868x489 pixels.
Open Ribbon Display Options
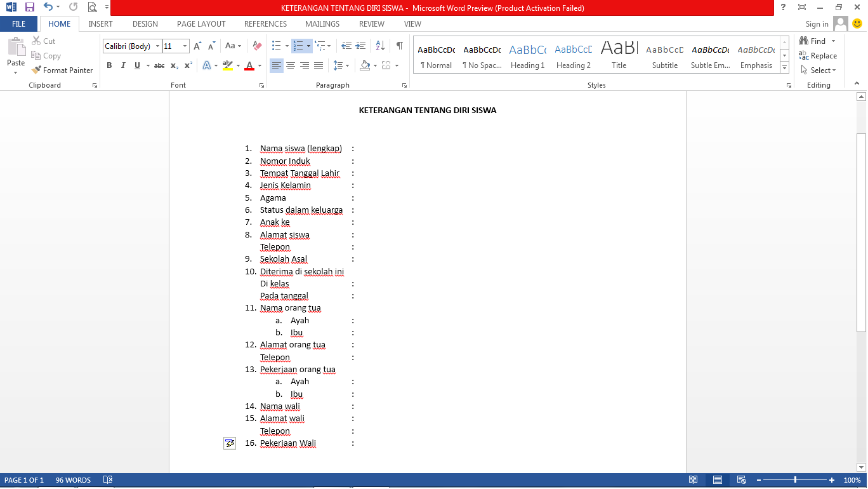[x=802, y=8]
